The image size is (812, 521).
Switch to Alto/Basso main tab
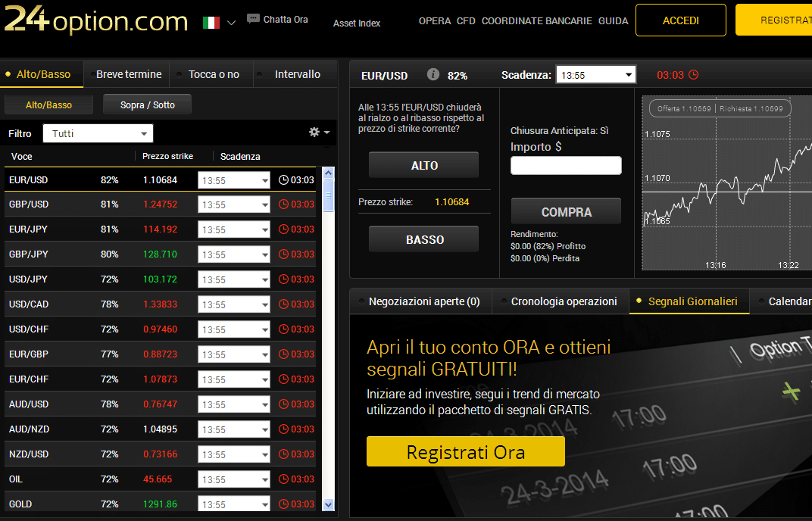[x=42, y=74]
